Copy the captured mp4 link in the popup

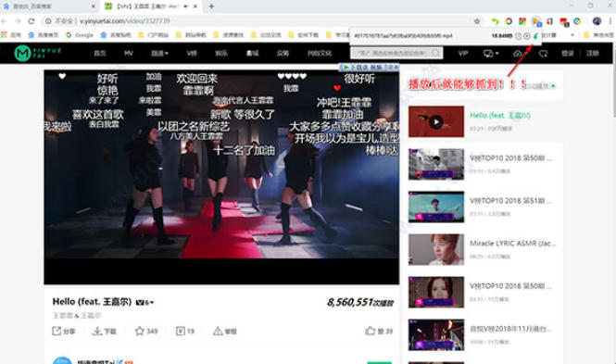click(x=519, y=36)
